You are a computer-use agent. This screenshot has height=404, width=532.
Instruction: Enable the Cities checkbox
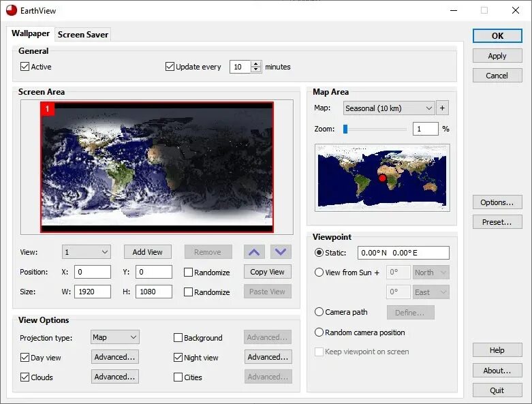(x=178, y=377)
